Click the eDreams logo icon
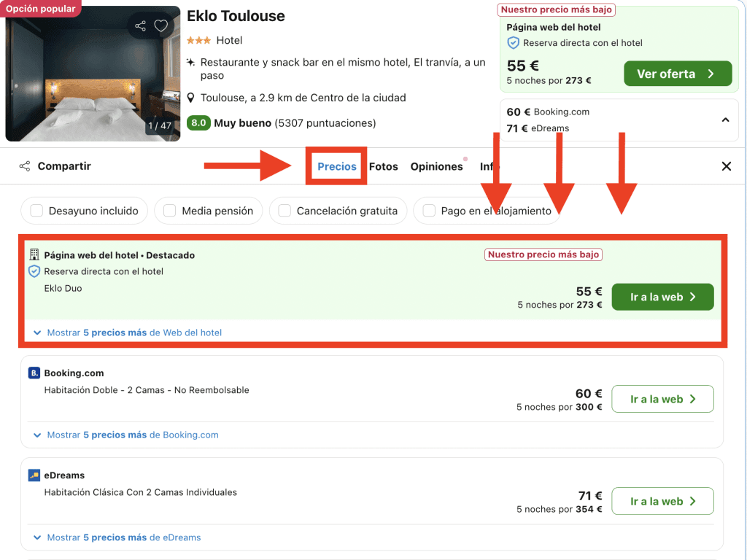Viewport: 747px width, 560px height. coord(34,475)
